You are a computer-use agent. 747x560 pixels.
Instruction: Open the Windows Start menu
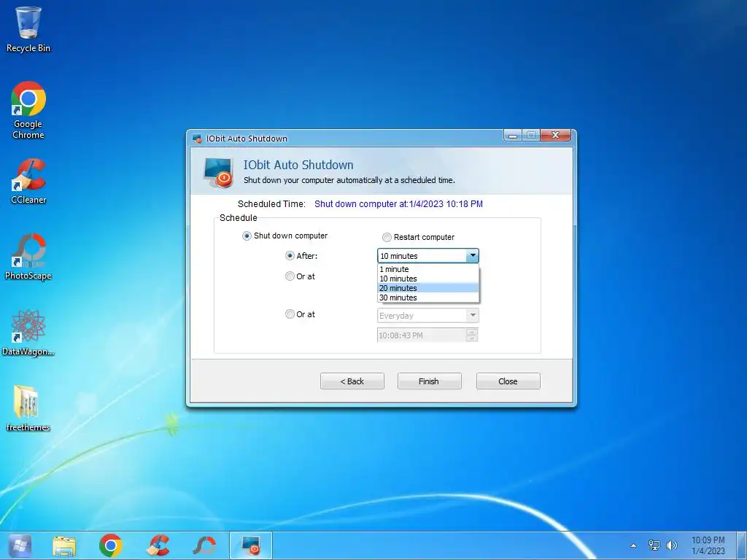(20, 545)
